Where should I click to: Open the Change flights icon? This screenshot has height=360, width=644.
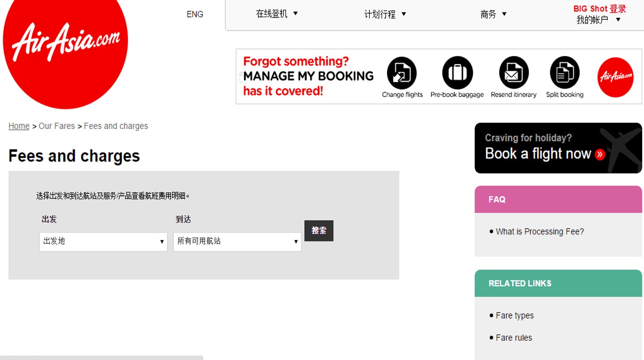[x=402, y=73]
